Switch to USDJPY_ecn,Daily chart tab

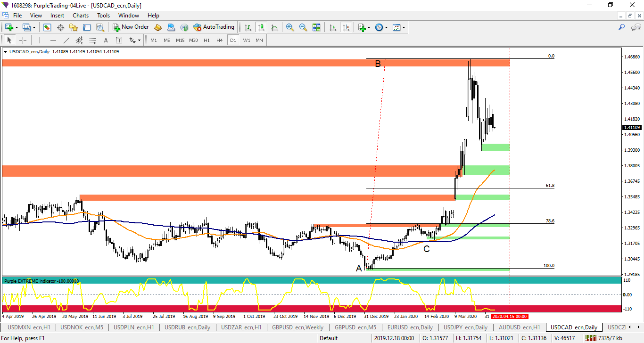(x=466, y=327)
